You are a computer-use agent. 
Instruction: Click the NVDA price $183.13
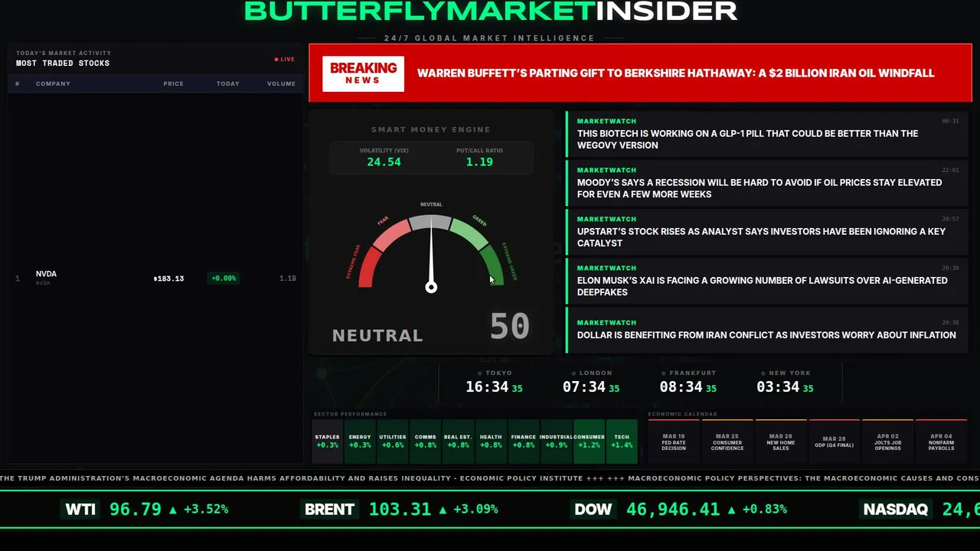(x=168, y=279)
